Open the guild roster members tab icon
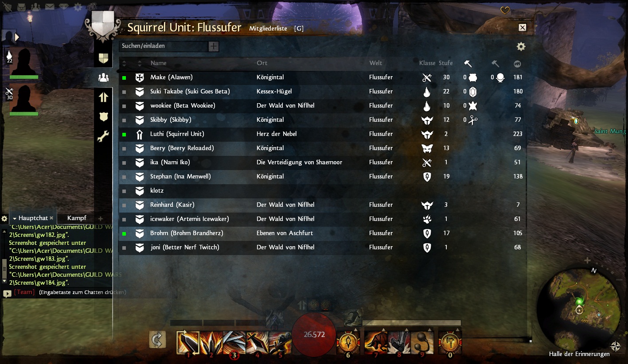This screenshot has width=628, height=364. (x=103, y=77)
